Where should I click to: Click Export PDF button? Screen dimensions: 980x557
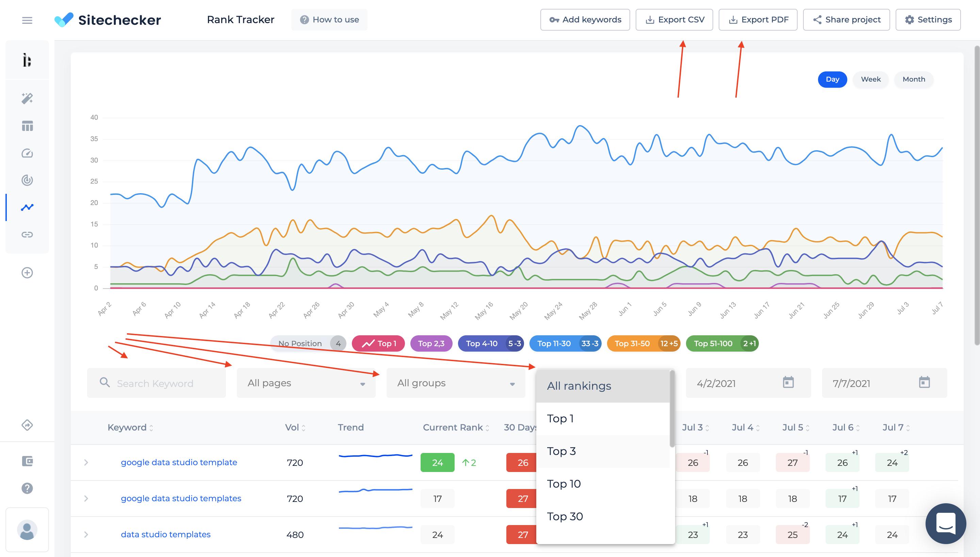point(758,19)
